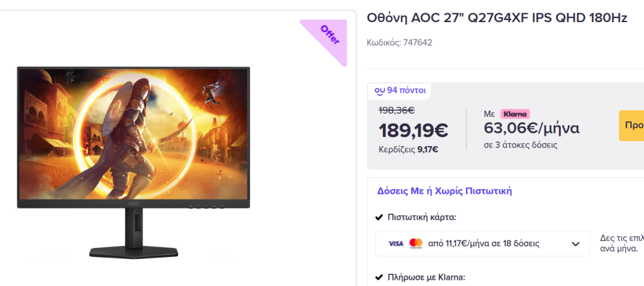
Task: Open the 11,17€/μήνα σε 18 δόσεις dropdown
Action: click(x=483, y=244)
